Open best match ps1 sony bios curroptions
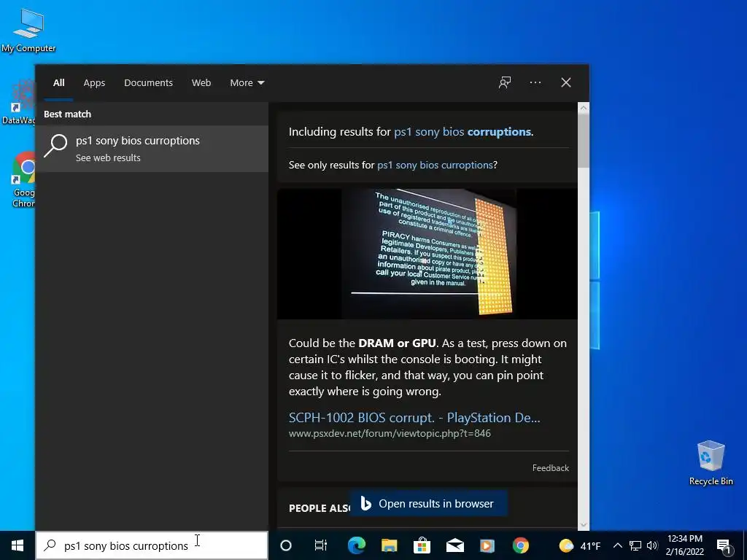 [x=152, y=149]
